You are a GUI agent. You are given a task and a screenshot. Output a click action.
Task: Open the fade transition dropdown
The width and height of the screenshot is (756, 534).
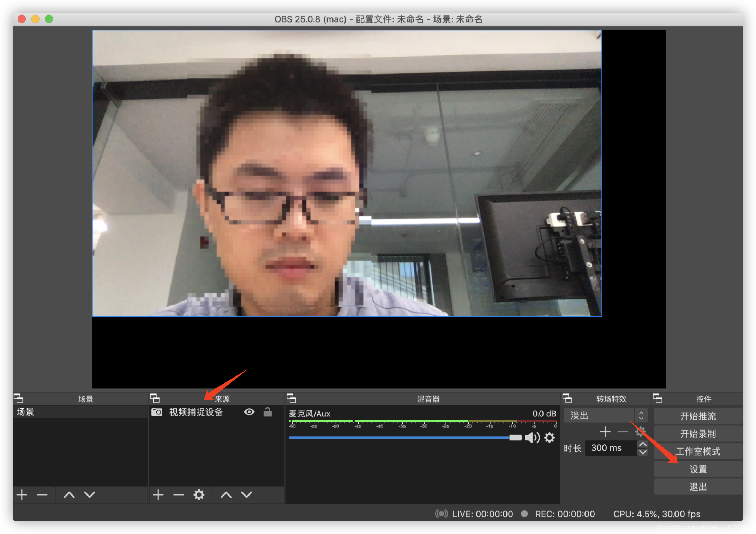[606, 415]
